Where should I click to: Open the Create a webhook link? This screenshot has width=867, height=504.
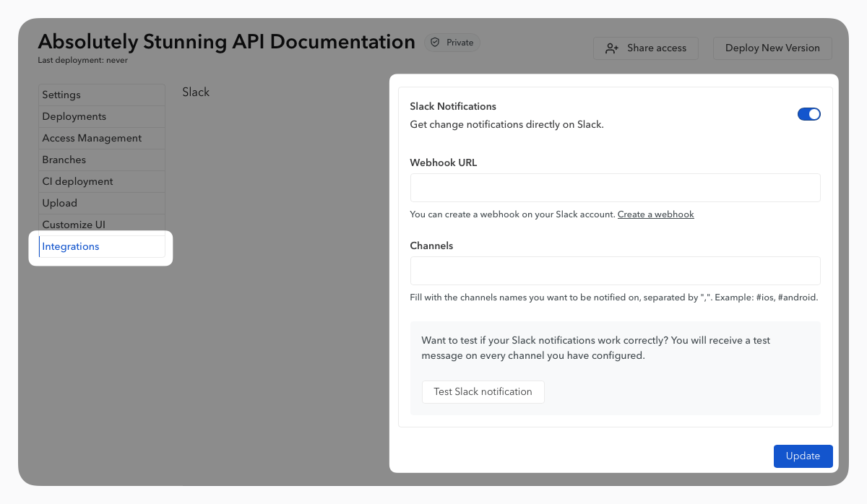tap(655, 214)
